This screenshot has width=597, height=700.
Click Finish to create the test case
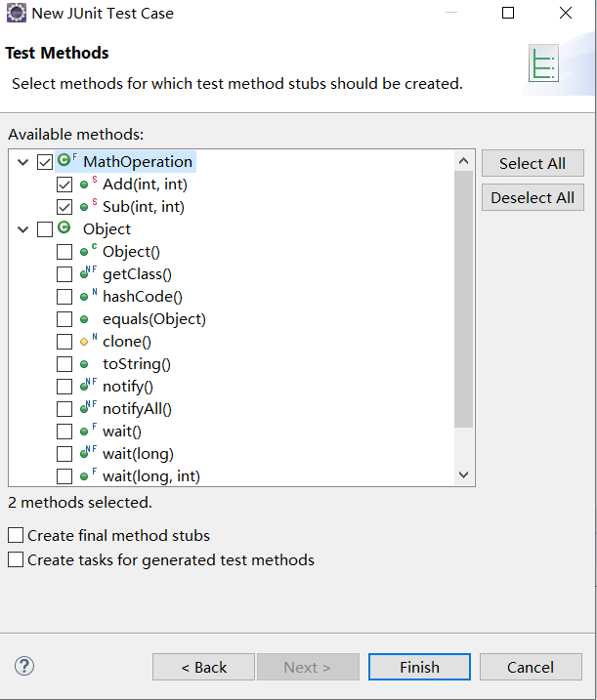point(419,667)
